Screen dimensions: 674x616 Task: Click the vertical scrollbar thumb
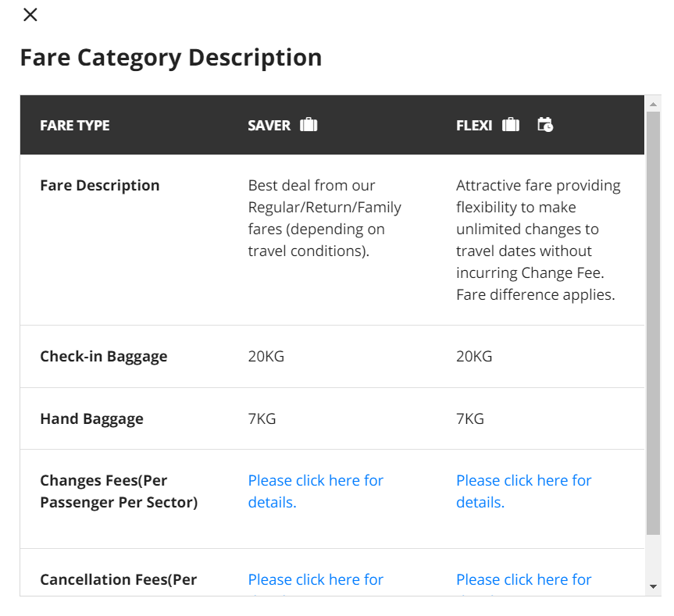click(x=653, y=322)
